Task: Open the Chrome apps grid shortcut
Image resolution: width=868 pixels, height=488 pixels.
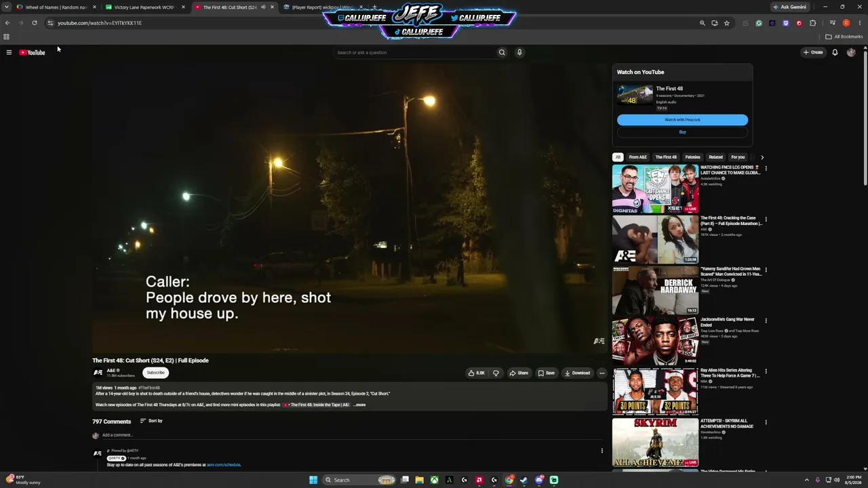Action: pos(6,37)
